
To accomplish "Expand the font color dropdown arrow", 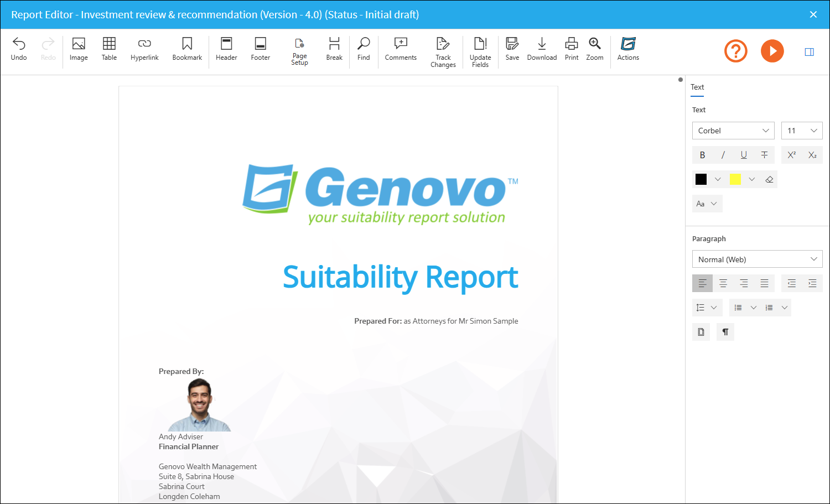I will point(718,179).
